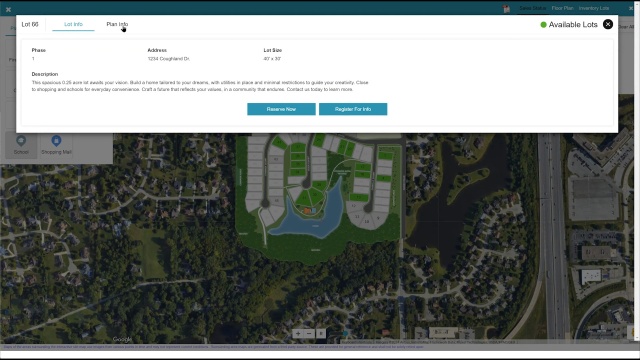This screenshot has height=360, width=640.
Task: Close the Lot 66 info popup
Action: pos(608,24)
